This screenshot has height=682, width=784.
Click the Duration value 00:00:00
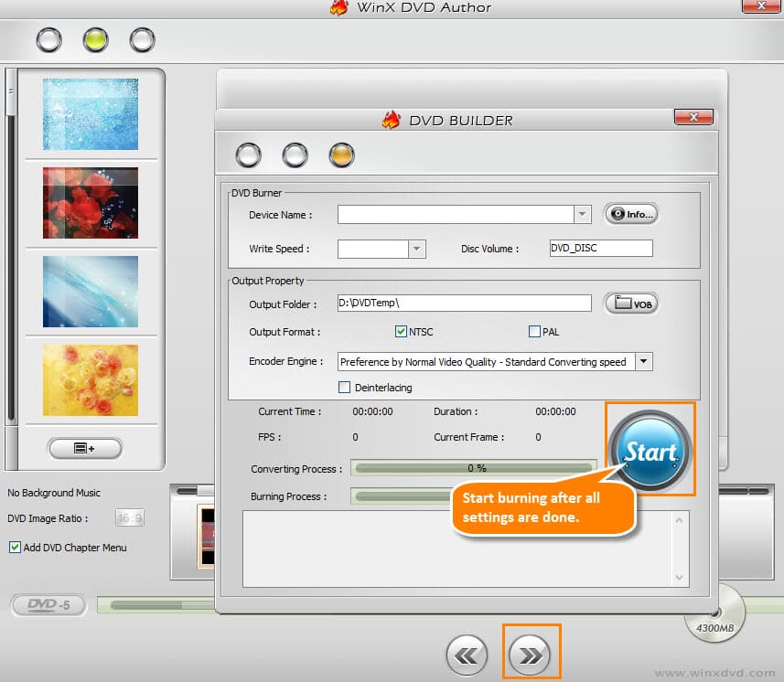point(555,411)
